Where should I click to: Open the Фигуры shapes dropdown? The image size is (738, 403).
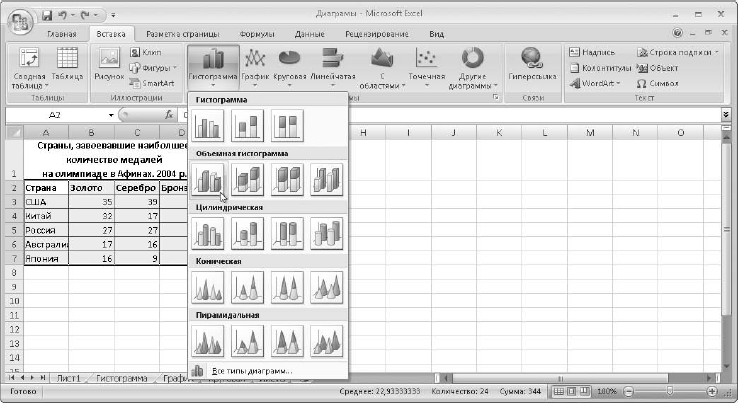click(x=152, y=67)
